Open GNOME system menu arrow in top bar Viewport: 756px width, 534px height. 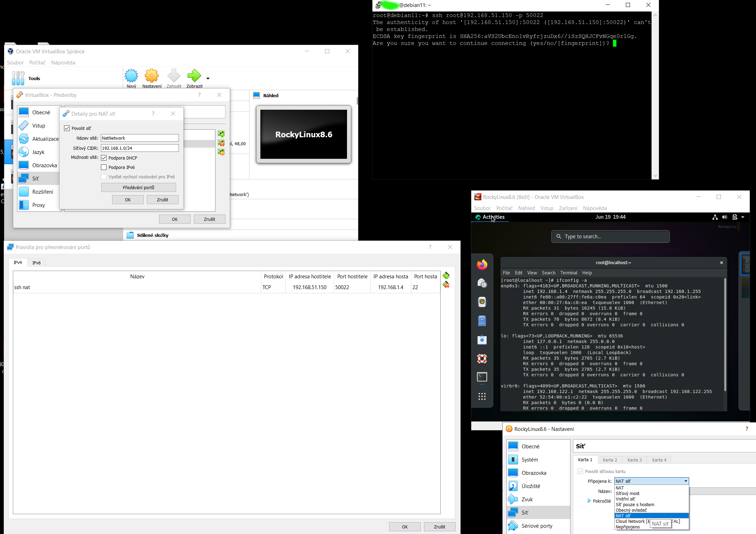(x=743, y=217)
